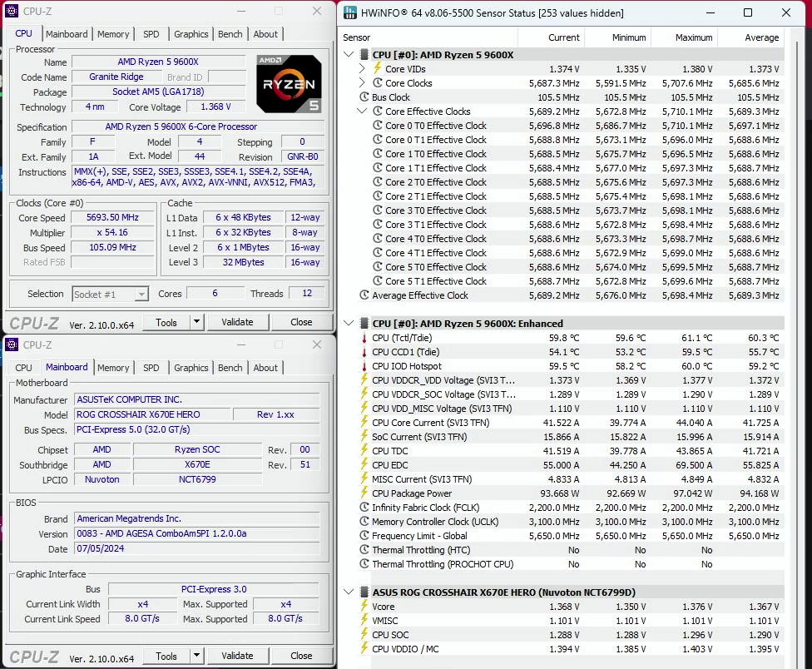Click the Current column header in HWiNFO
The height and width of the screenshot is (669, 812).
click(x=551, y=37)
